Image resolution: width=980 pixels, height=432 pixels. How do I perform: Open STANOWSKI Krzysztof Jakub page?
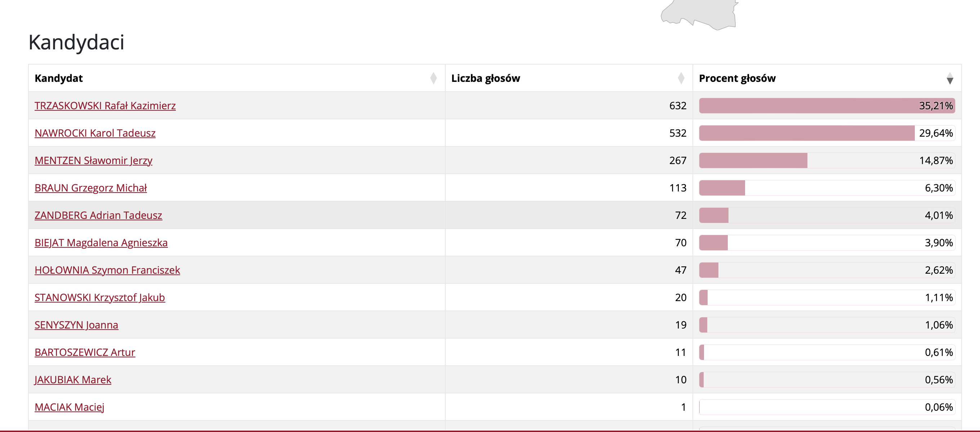tap(100, 297)
